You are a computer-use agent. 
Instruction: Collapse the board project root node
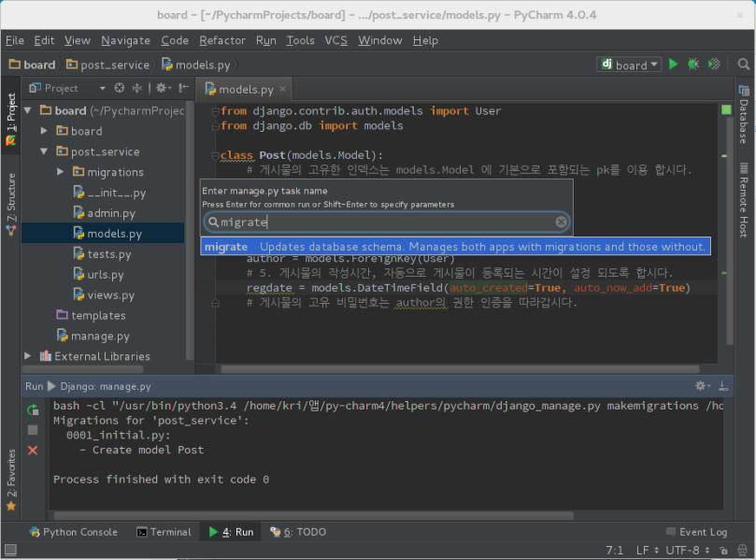click(28, 110)
